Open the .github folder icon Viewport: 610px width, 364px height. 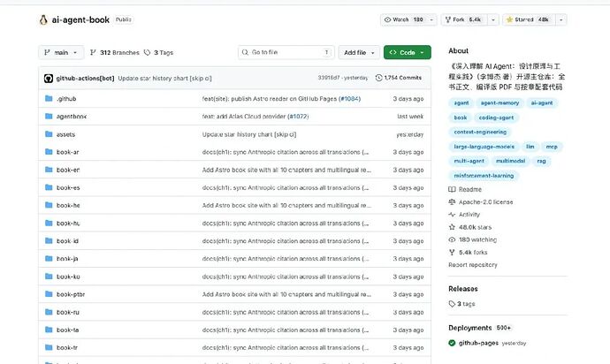(x=49, y=98)
